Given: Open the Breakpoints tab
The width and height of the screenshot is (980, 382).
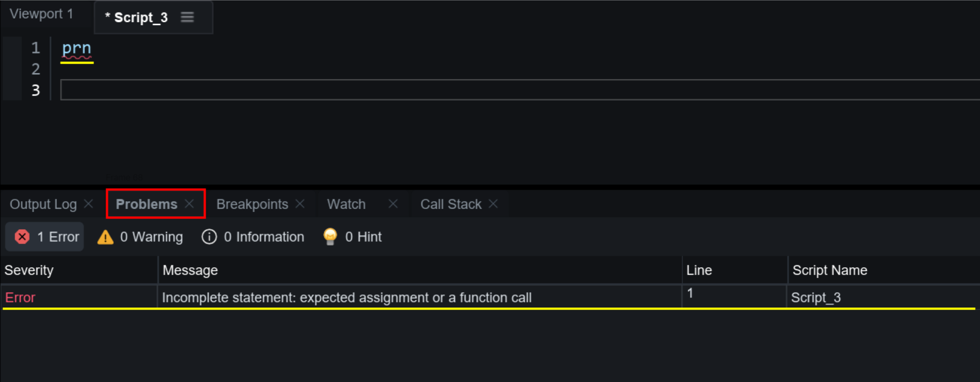Looking at the screenshot, I should (x=252, y=204).
